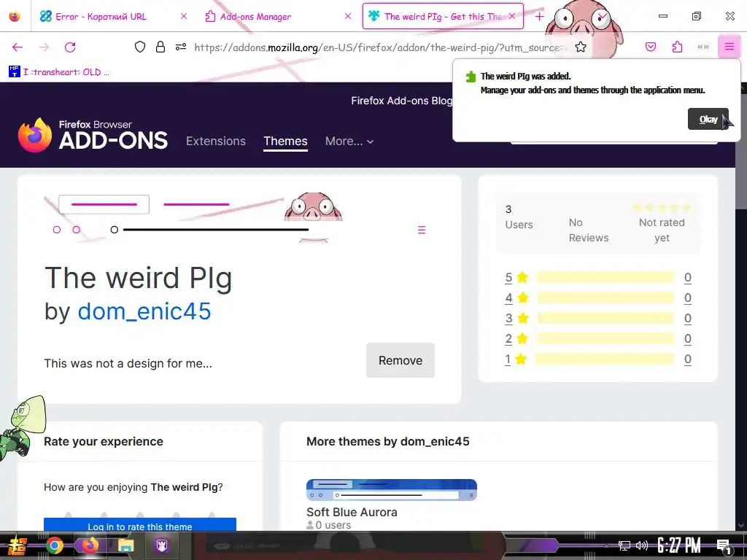Viewport: 747px width, 560px height.
Task: Open Firefox View from the tab bar icon
Action: (x=15, y=16)
